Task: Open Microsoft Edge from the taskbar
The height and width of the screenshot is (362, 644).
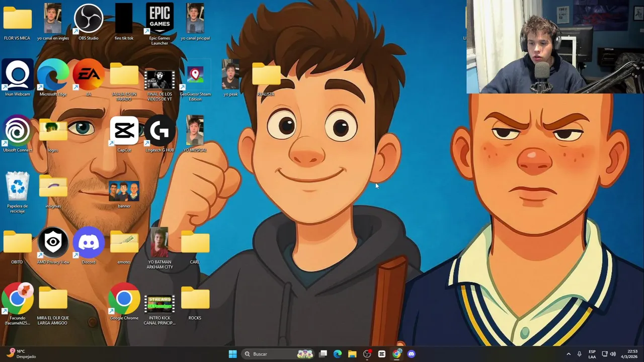Action: [338, 354]
